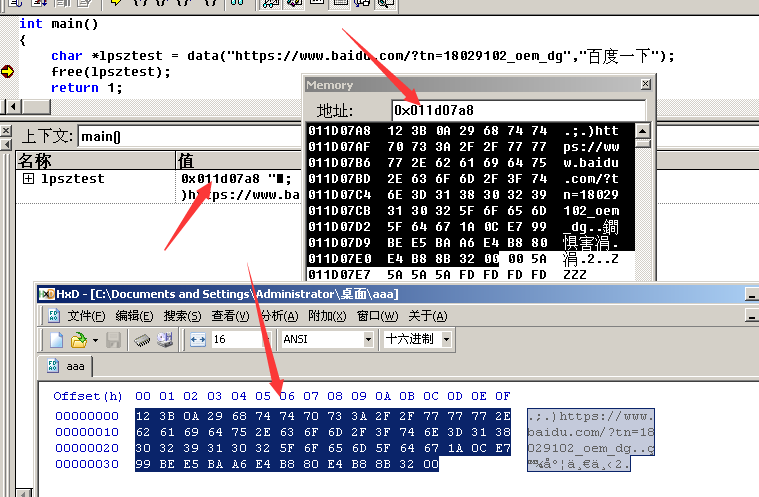Close the variables panel with its X button
This screenshot has width=759, height=497.
(x=6, y=131)
